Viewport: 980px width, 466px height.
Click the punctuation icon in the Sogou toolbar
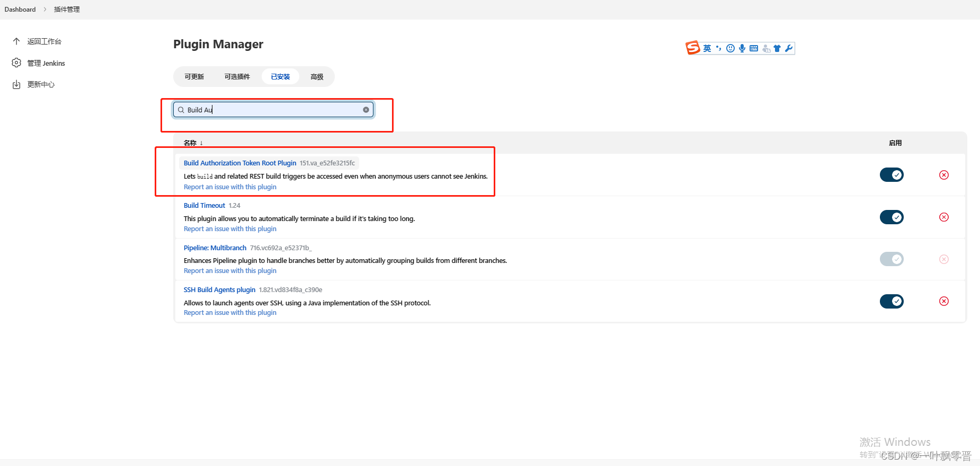tap(719, 48)
